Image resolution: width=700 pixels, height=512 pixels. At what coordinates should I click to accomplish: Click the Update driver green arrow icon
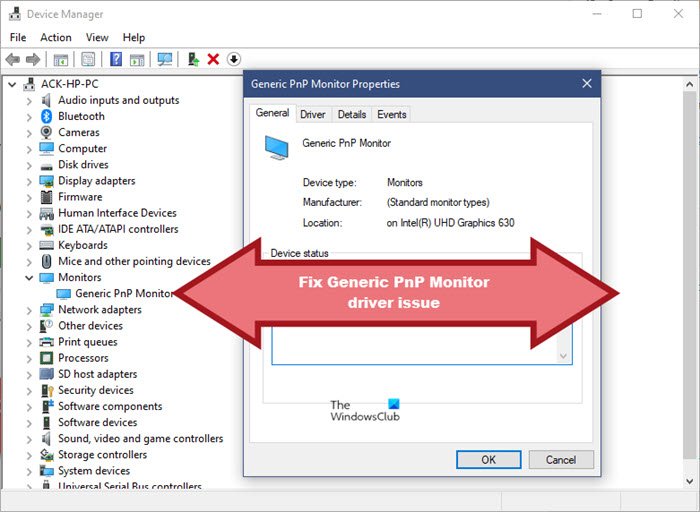[x=193, y=59]
